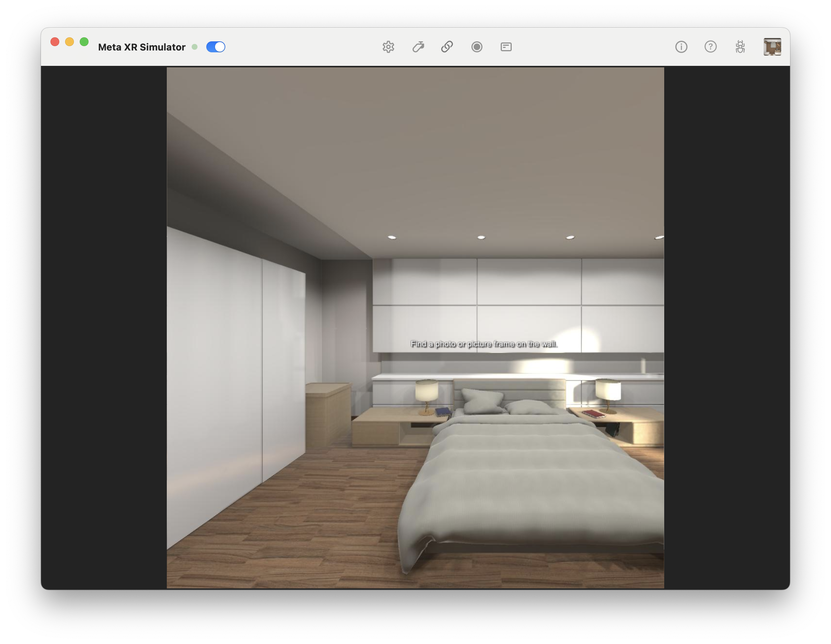Start recording with the record icon
This screenshot has width=831, height=644.
[x=477, y=47]
